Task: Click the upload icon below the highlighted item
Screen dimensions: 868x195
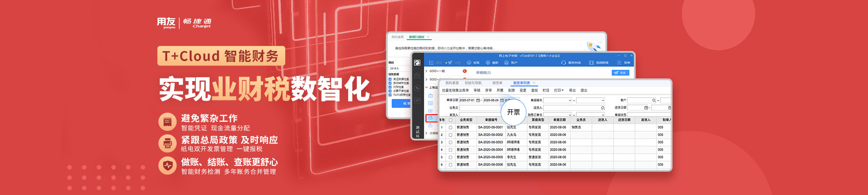Action: pos(430,125)
